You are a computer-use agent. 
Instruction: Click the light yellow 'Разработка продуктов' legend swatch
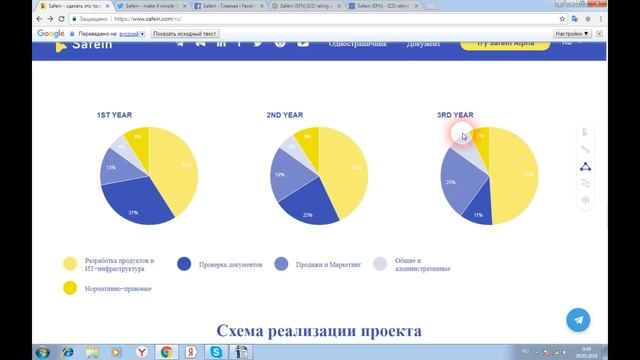70,264
